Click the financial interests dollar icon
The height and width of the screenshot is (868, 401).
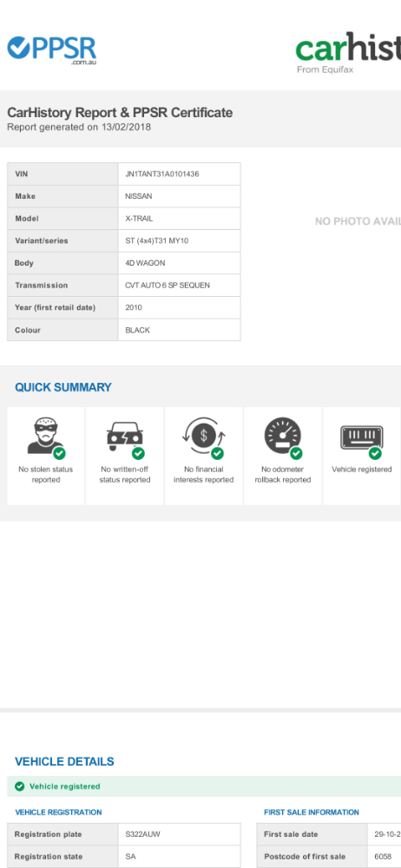click(x=204, y=438)
